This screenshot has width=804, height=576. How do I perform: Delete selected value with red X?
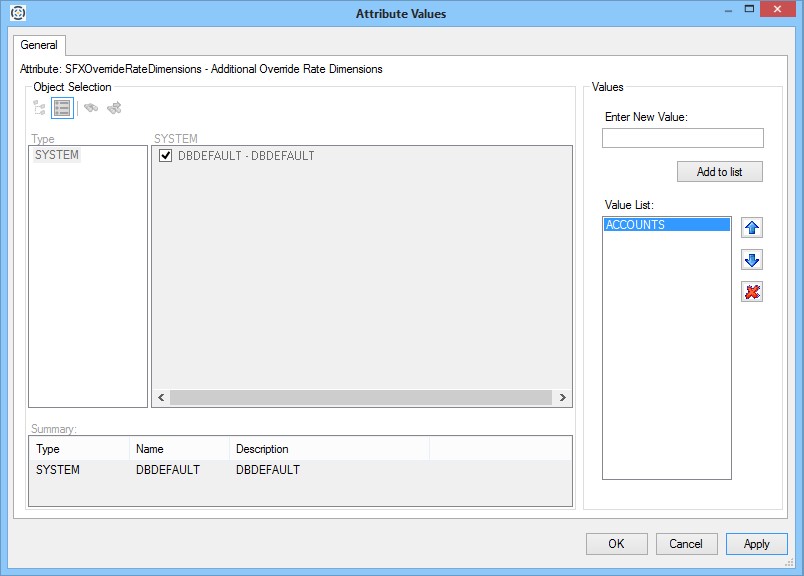tap(752, 292)
